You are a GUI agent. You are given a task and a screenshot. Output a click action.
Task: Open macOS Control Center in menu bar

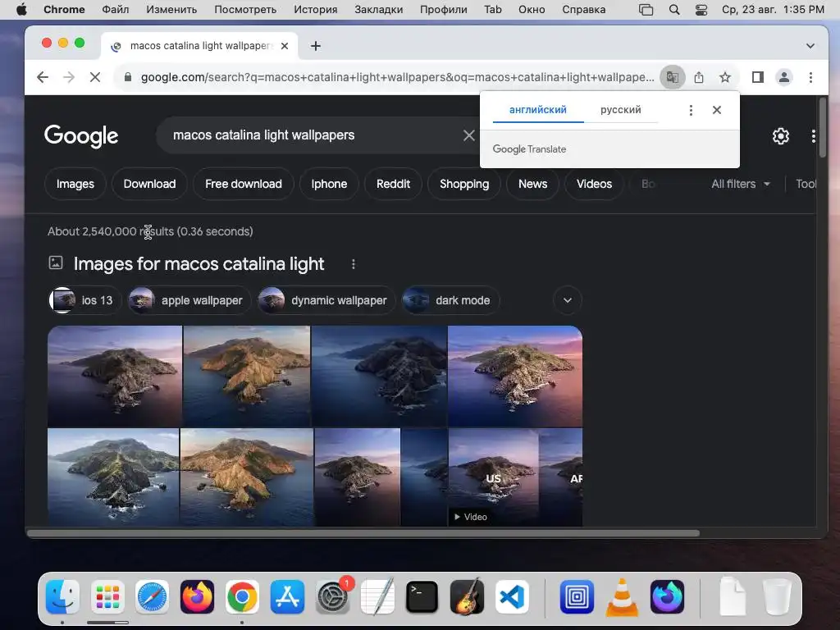point(701,10)
